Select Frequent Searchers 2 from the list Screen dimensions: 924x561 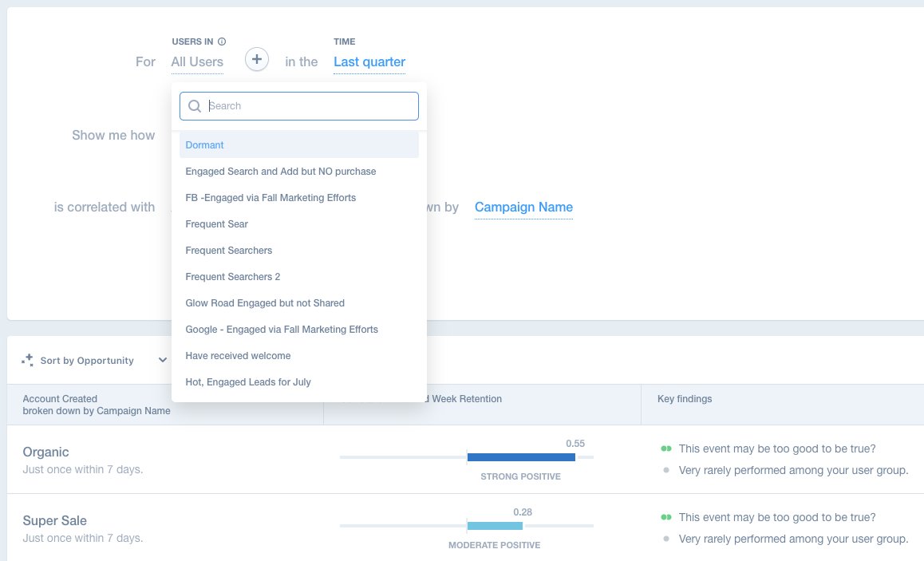[232, 276]
